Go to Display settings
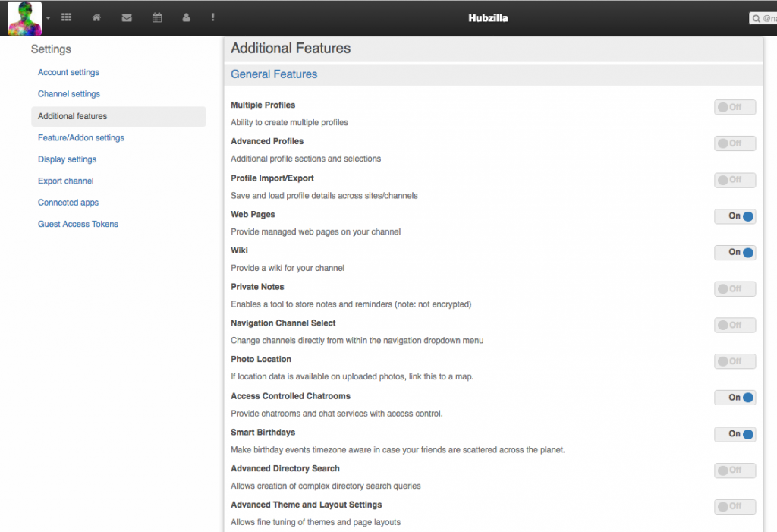 [68, 159]
